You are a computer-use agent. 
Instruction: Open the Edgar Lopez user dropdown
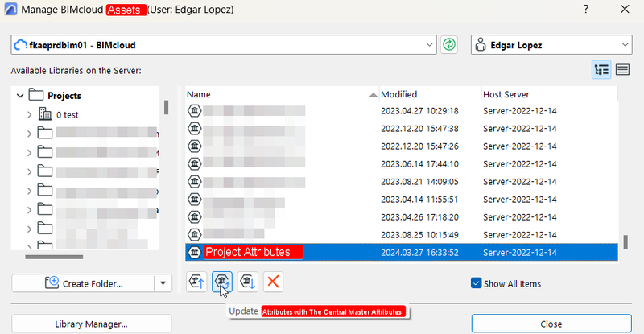click(625, 45)
